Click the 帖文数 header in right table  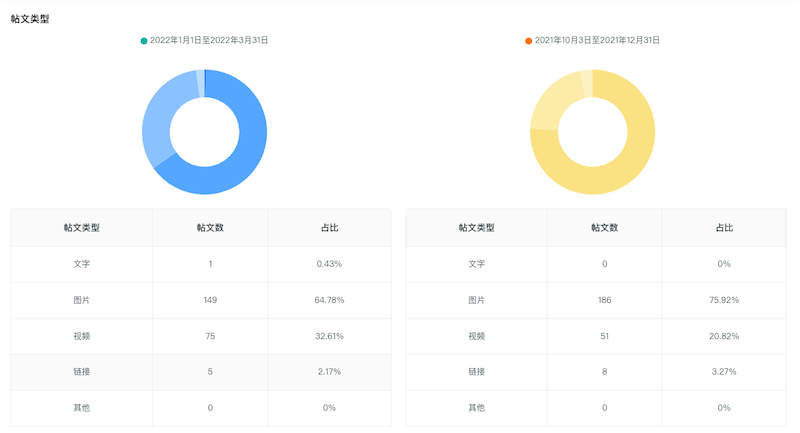(604, 228)
